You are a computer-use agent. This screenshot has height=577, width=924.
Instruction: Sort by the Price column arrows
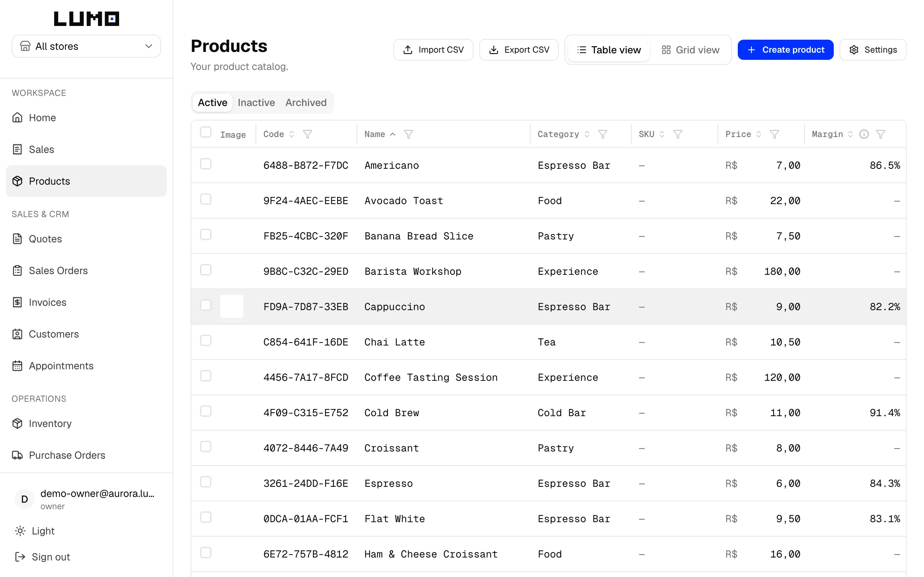click(x=759, y=134)
